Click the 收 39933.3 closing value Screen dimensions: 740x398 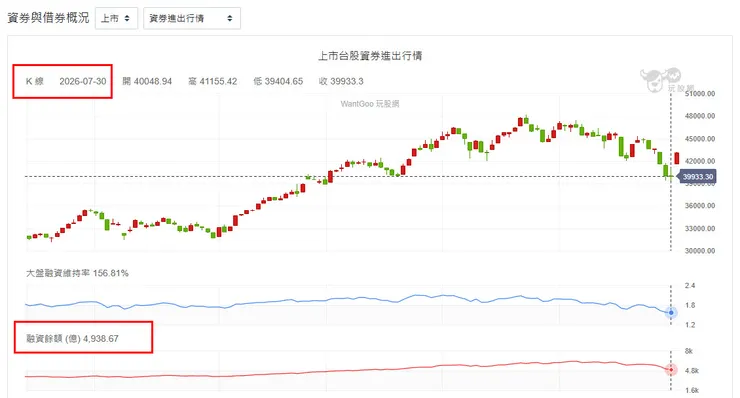341,81
